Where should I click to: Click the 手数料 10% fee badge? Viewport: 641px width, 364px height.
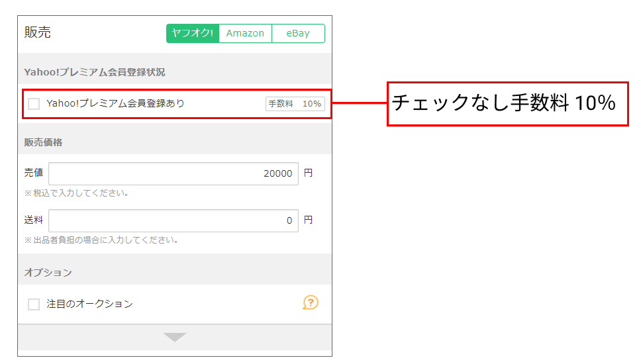pos(295,104)
